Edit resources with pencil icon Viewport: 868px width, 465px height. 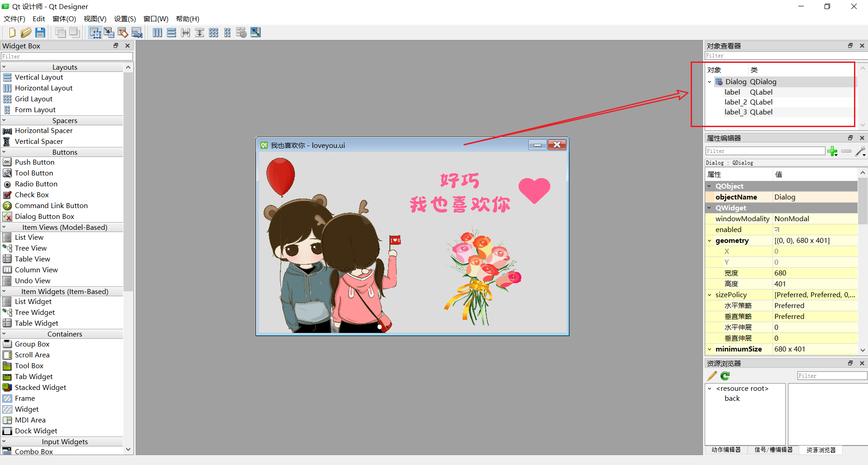[x=712, y=376]
